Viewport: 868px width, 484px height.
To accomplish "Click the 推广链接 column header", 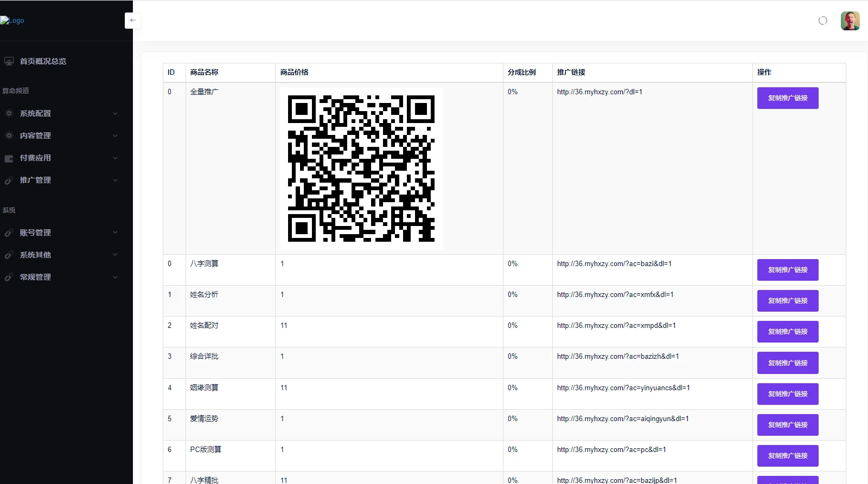I will [x=571, y=72].
